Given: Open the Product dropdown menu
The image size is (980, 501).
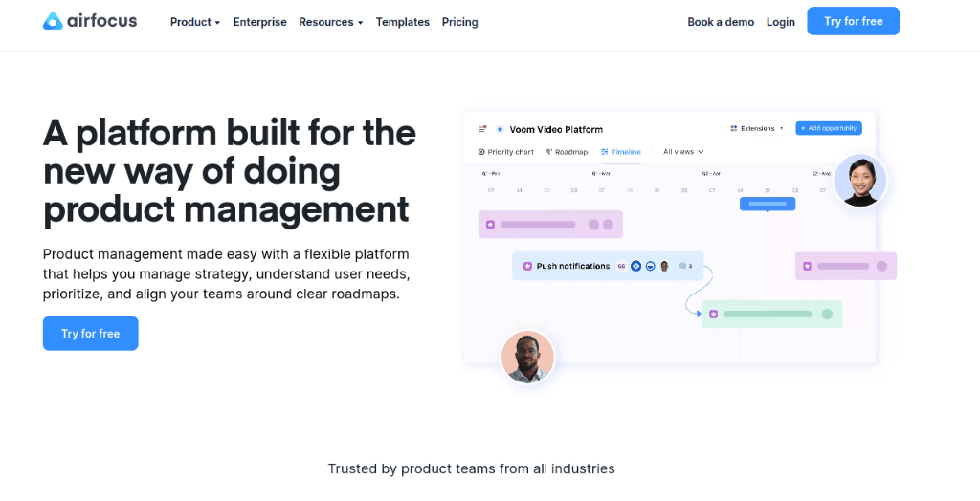Looking at the screenshot, I should tap(195, 22).
